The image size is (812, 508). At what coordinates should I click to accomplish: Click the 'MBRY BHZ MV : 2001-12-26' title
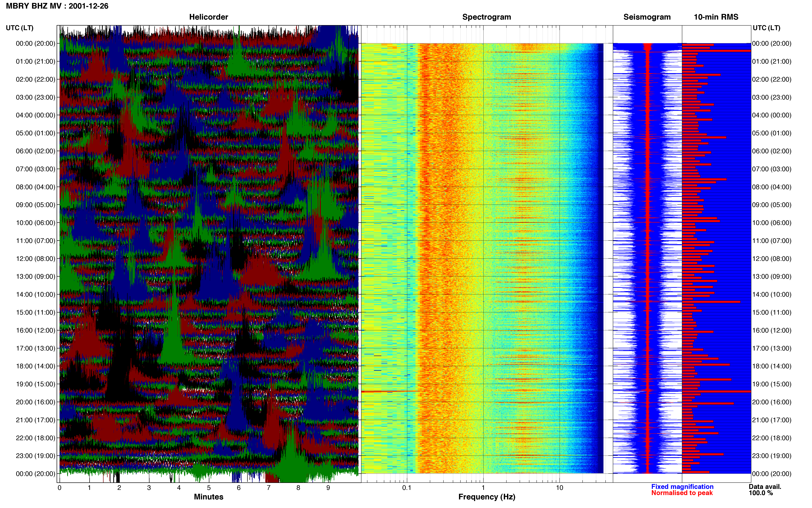[x=57, y=6]
